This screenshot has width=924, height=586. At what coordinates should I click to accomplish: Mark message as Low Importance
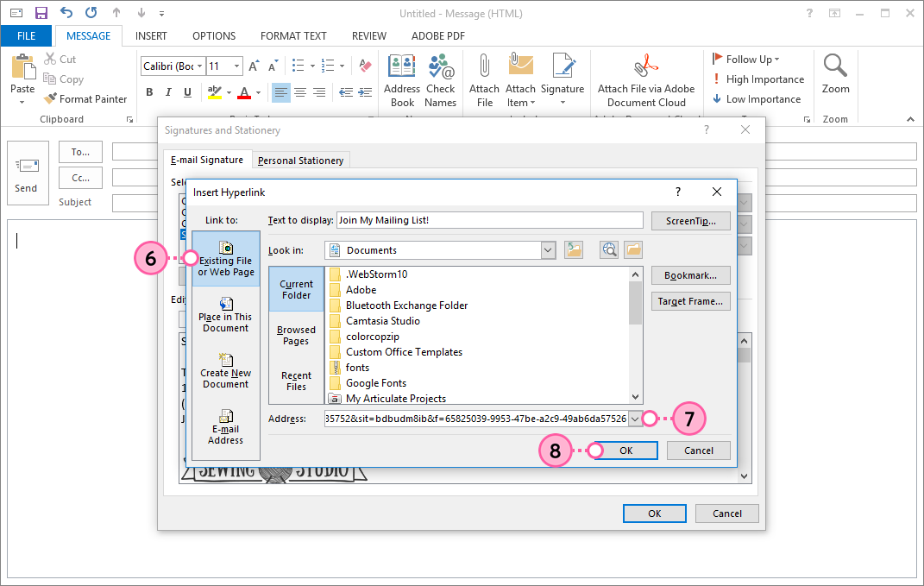(757, 99)
